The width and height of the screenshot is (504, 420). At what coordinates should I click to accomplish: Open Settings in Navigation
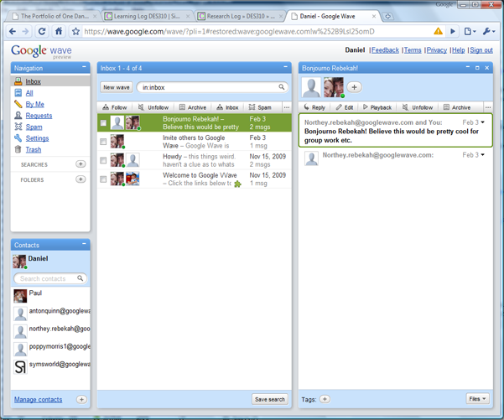(x=37, y=138)
